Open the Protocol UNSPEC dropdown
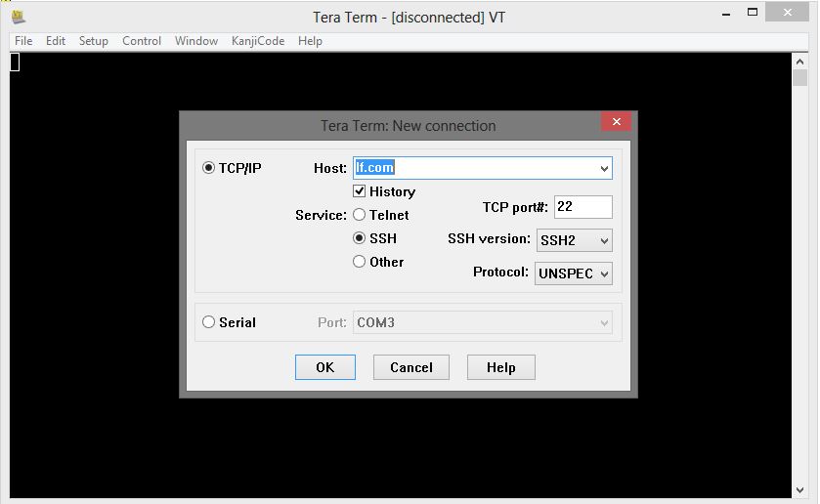 coord(573,273)
